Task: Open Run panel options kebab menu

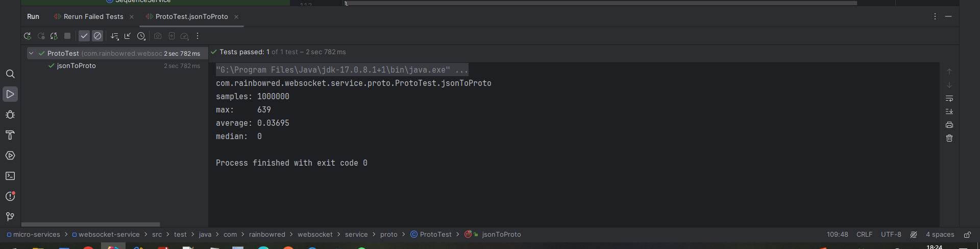Action: pos(935,17)
